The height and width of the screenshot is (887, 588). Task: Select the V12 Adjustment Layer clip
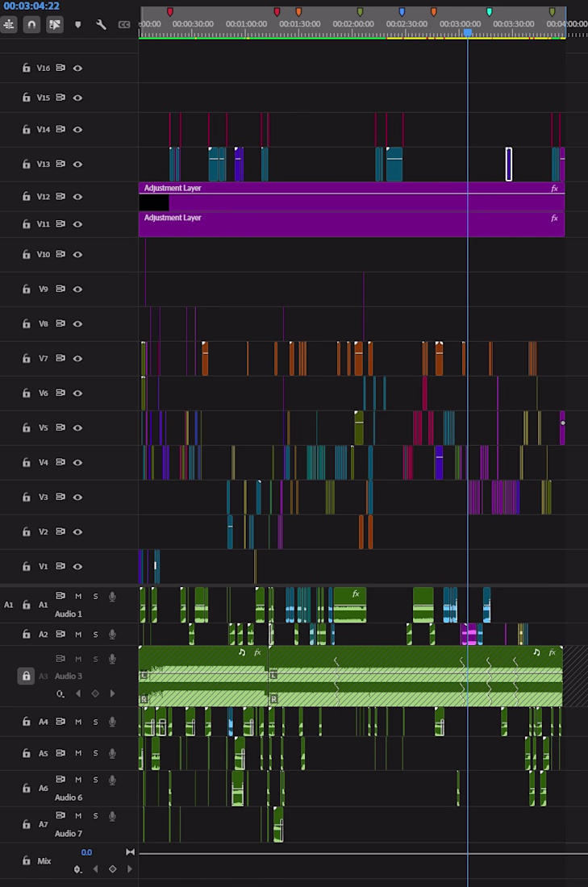[352, 196]
